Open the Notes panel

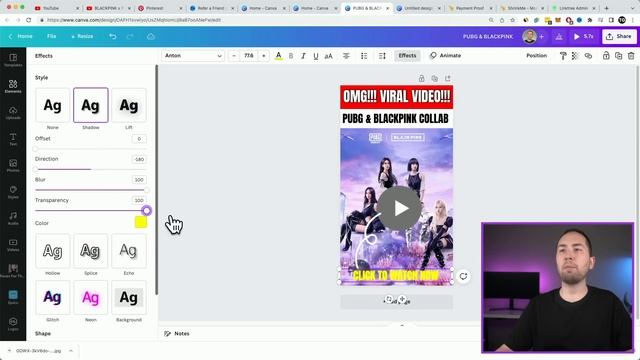point(177,333)
